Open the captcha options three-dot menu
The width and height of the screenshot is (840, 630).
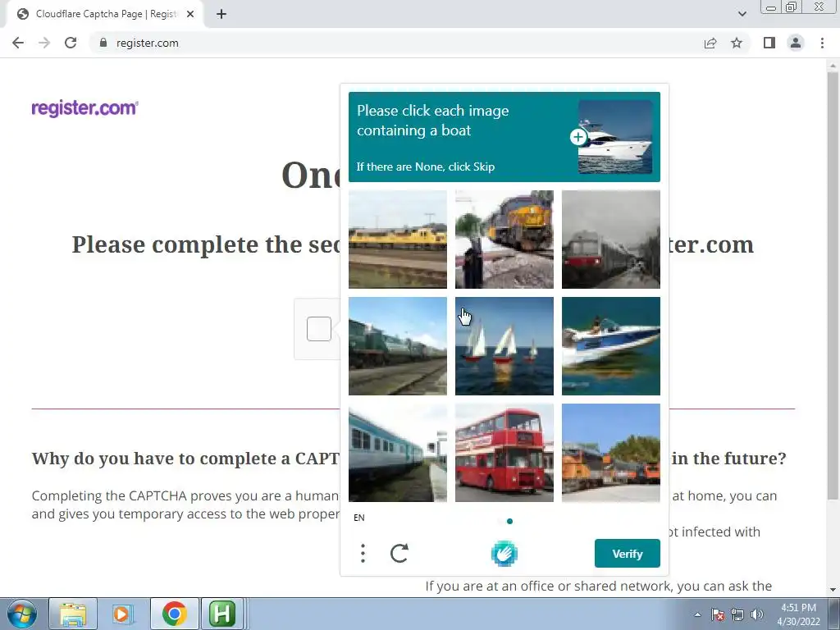pyautogui.click(x=363, y=554)
